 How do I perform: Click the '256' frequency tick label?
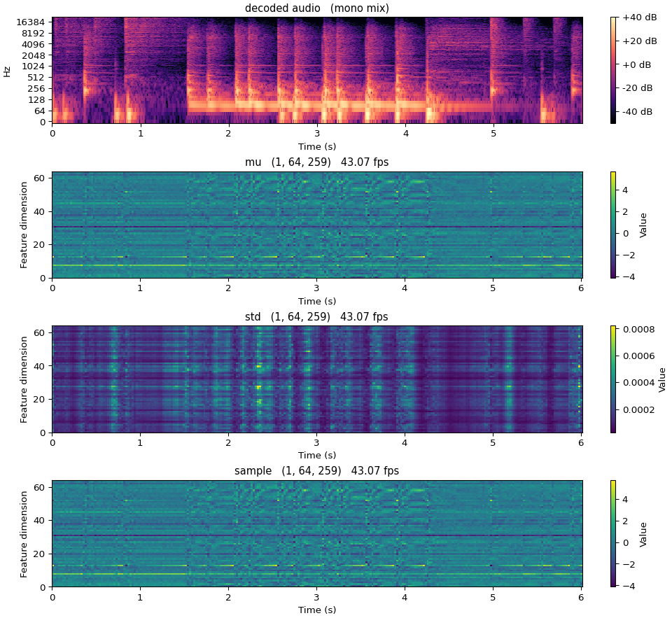click(36, 89)
